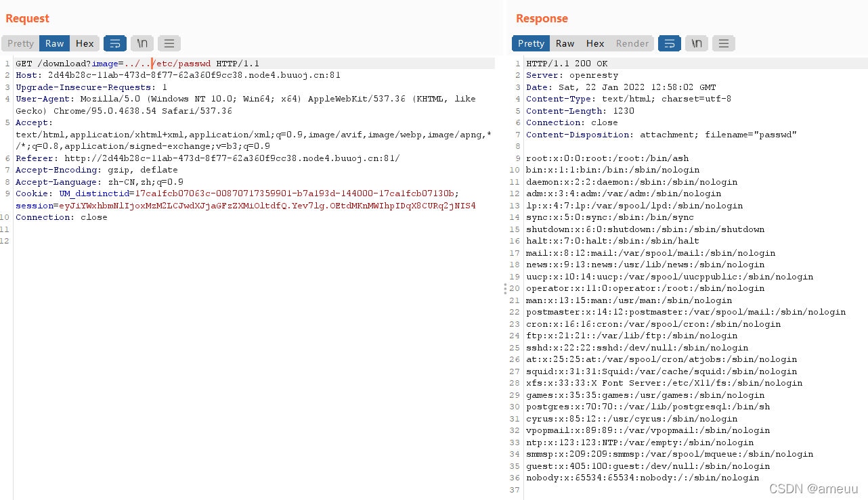Viewport: 868px width, 500px height.
Task: Click the Server: openresty header
Action: click(x=572, y=75)
